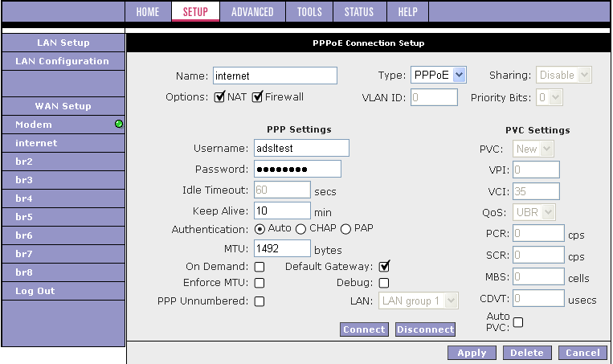Expand the LAN group dropdown
The width and height of the screenshot is (613, 364).
pos(418,301)
